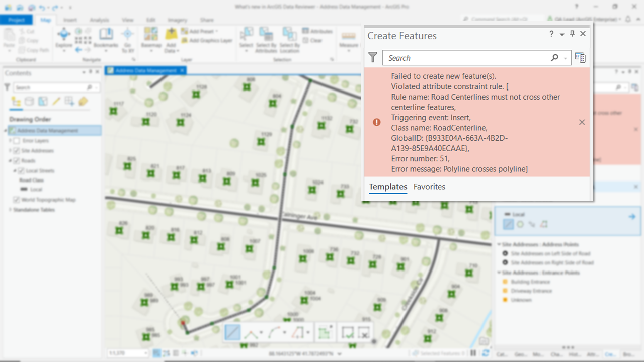Toggle the World Topographic Map checkbox
644x362 pixels.
pos(17,200)
